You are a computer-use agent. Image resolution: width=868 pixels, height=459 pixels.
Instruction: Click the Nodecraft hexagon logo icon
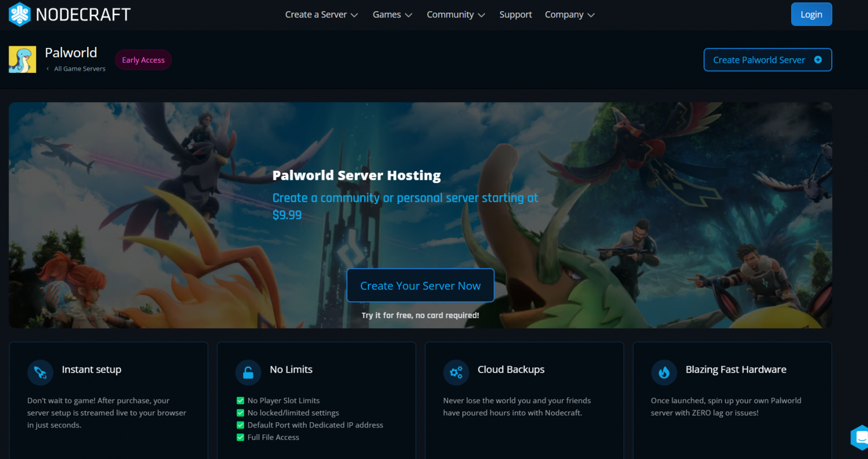click(x=20, y=15)
